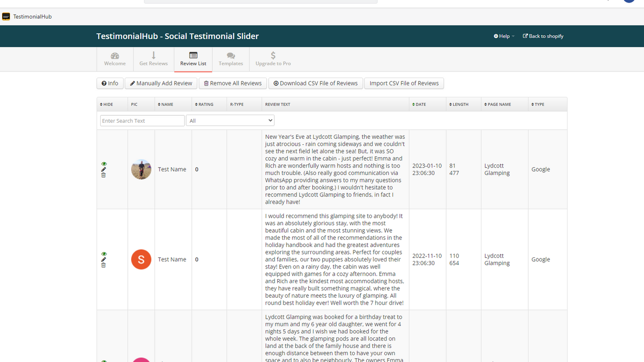This screenshot has height=362, width=644.
Task: Click pencil edit icon in first review row
Action: point(104,169)
